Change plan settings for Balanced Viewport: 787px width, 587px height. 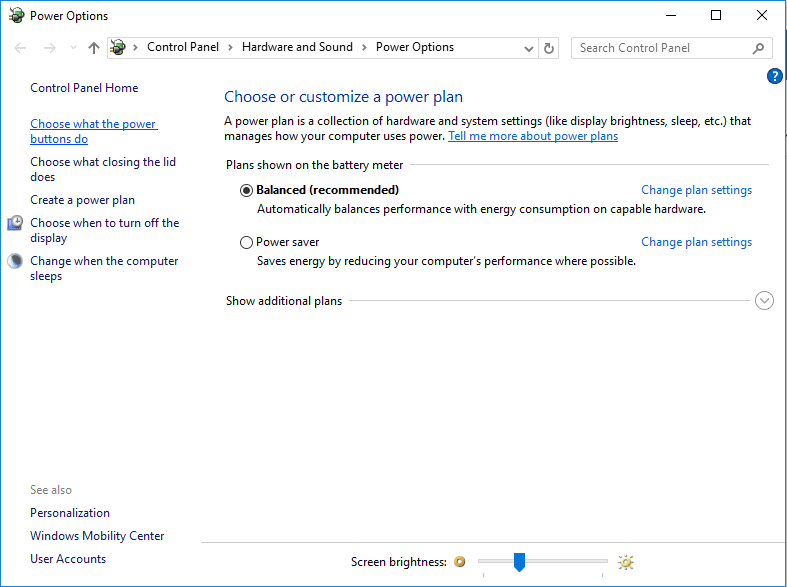(x=697, y=190)
